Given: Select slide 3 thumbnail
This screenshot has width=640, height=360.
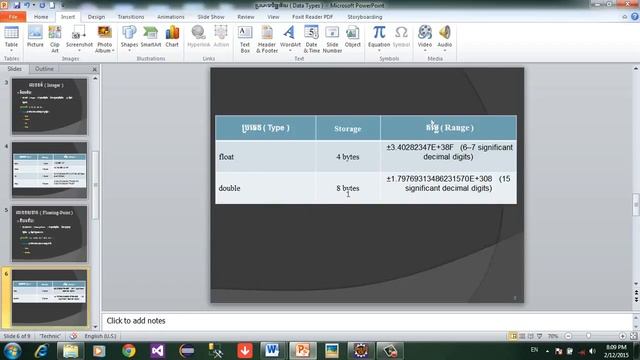Looking at the screenshot, I should [49, 106].
